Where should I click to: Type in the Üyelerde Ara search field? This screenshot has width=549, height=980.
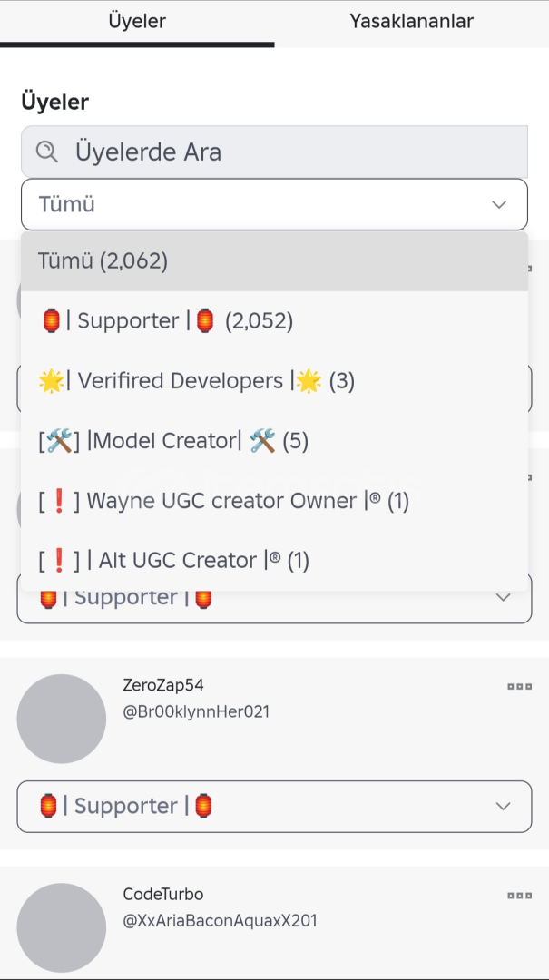coord(290,152)
